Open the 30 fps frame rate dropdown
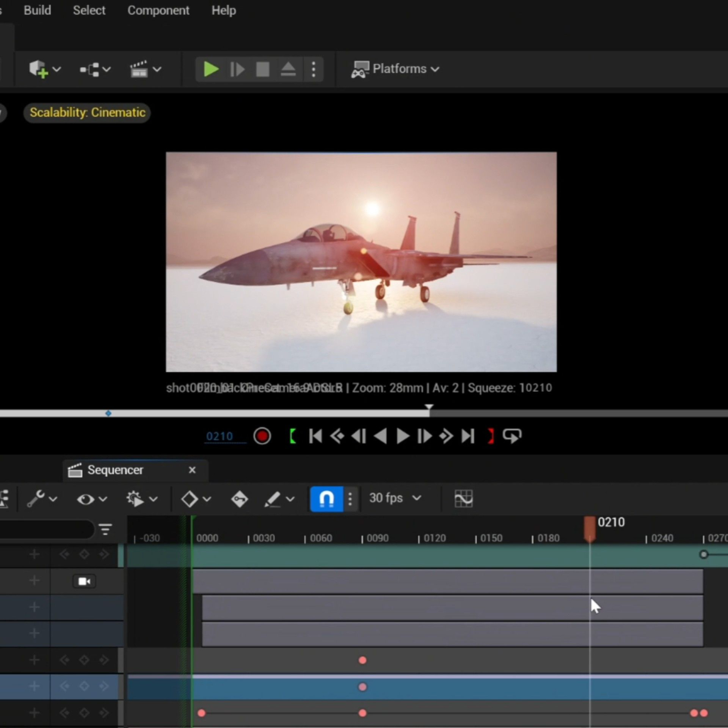728x728 pixels. tap(395, 498)
